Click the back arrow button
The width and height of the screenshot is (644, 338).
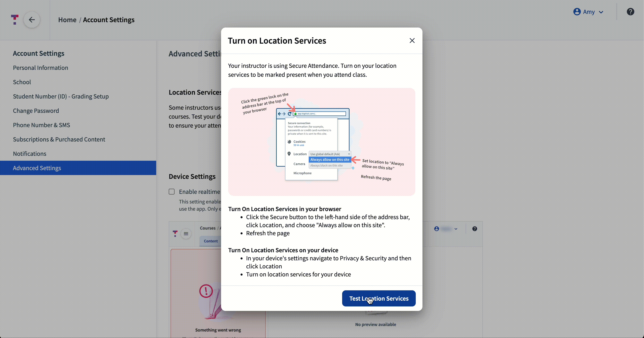[x=32, y=20]
